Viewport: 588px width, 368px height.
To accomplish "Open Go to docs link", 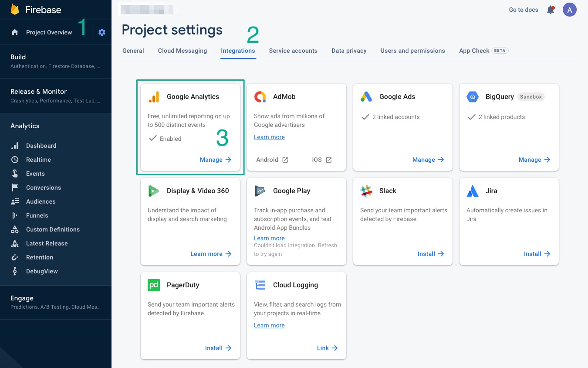I will 523,10.
